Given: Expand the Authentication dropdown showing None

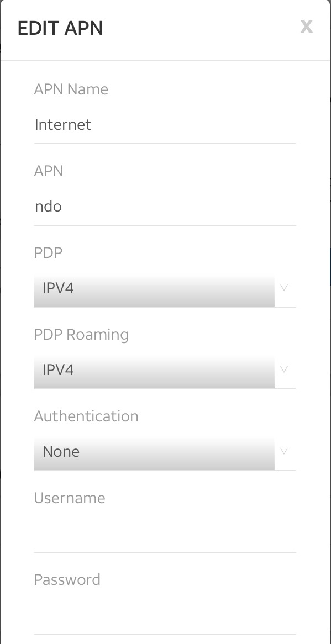Looking at the screenshot, I should [165, 452].
